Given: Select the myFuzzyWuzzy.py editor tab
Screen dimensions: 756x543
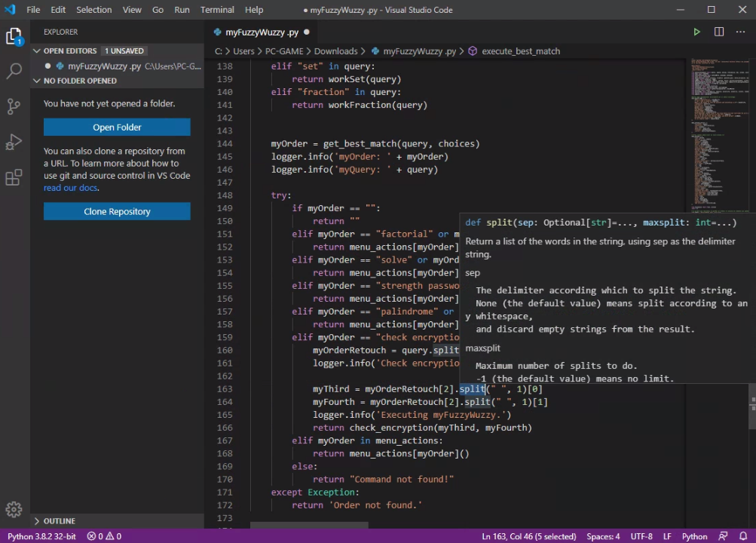Looking at the screenshot, I should (x=260, y=32).
